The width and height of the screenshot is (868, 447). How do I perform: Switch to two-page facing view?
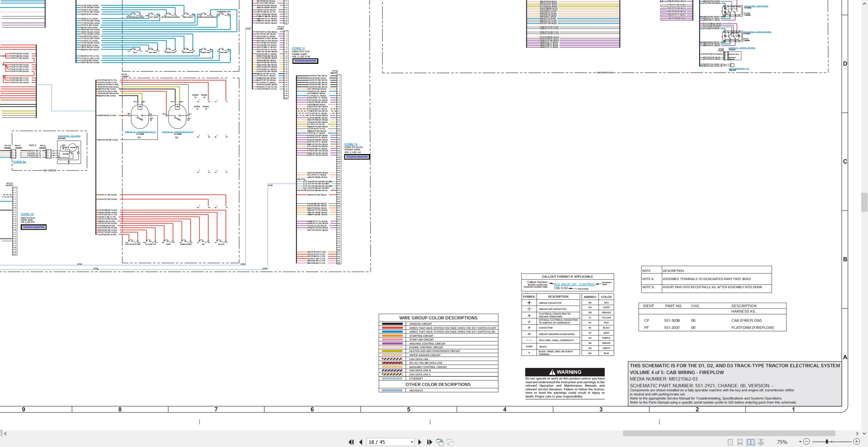coord(751,442)
